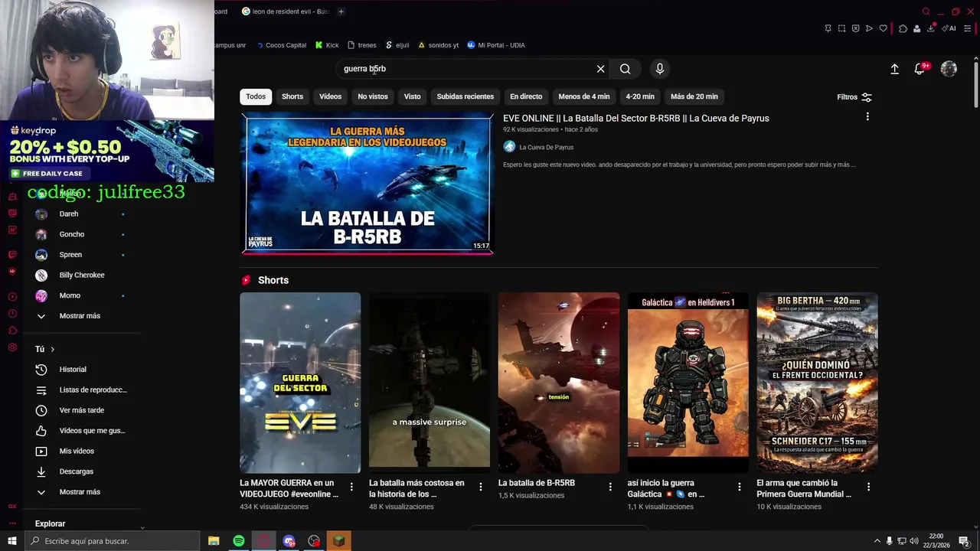Click the browser tab search magnifier
Image resolution: width=980 pixels, height=551 pixels.
pyautogui.click(x=926, y=11)
